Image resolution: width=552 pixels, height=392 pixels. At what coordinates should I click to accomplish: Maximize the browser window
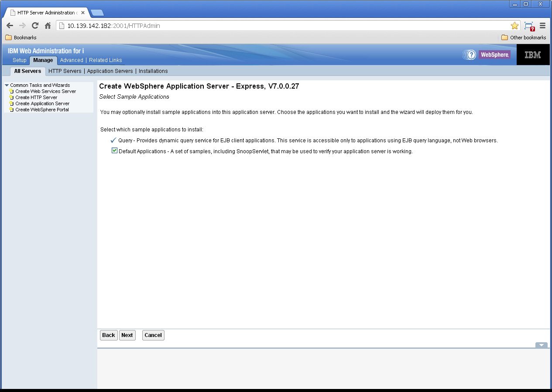pos(526,4)
